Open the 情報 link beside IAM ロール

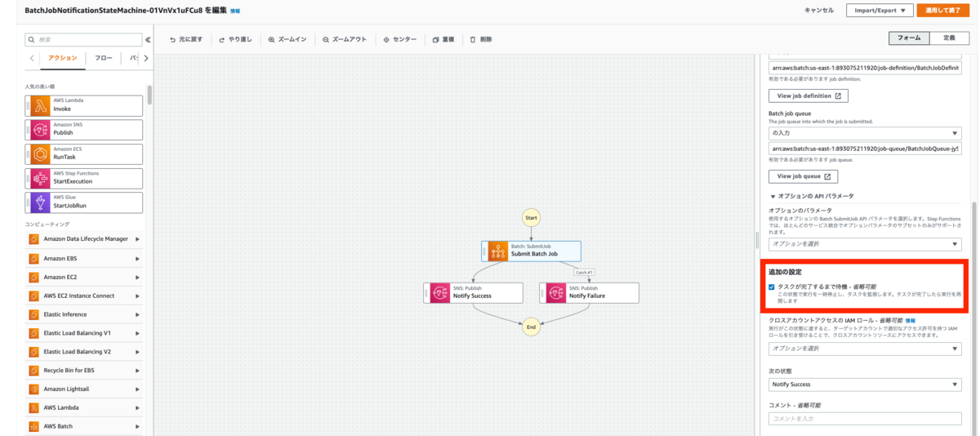tap(910, 321)
